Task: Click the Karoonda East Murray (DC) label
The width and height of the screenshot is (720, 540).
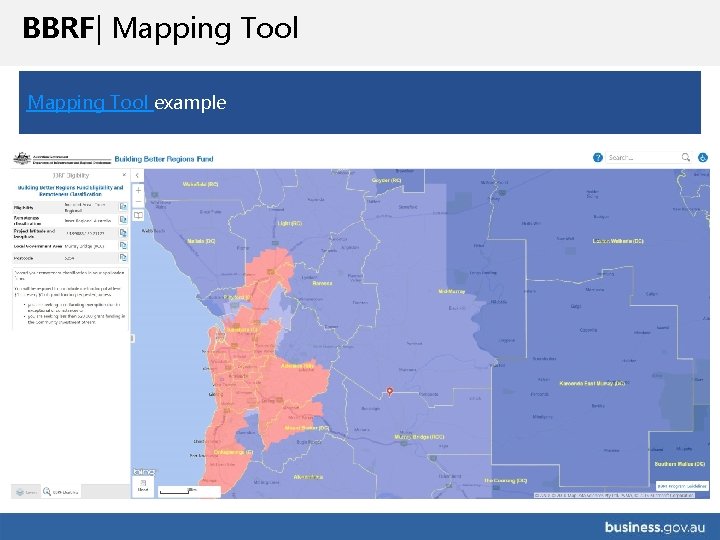Action: (592, 383)
